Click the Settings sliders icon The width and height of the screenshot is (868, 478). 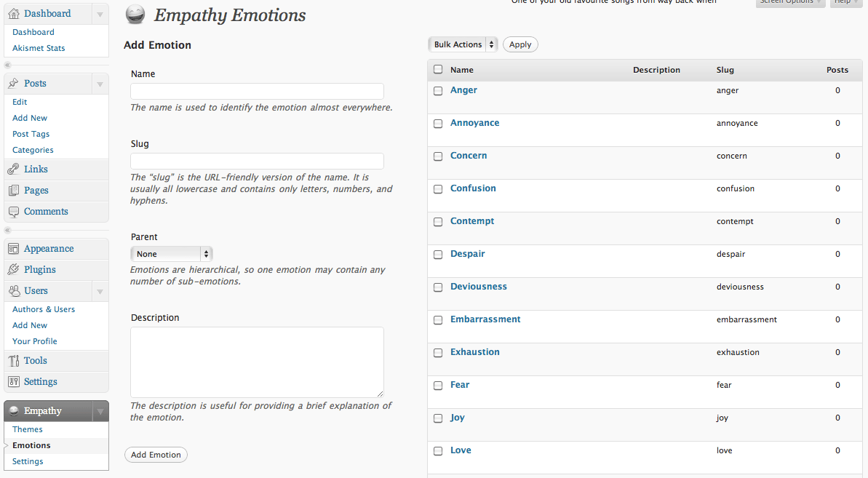(x=14, y=382)
